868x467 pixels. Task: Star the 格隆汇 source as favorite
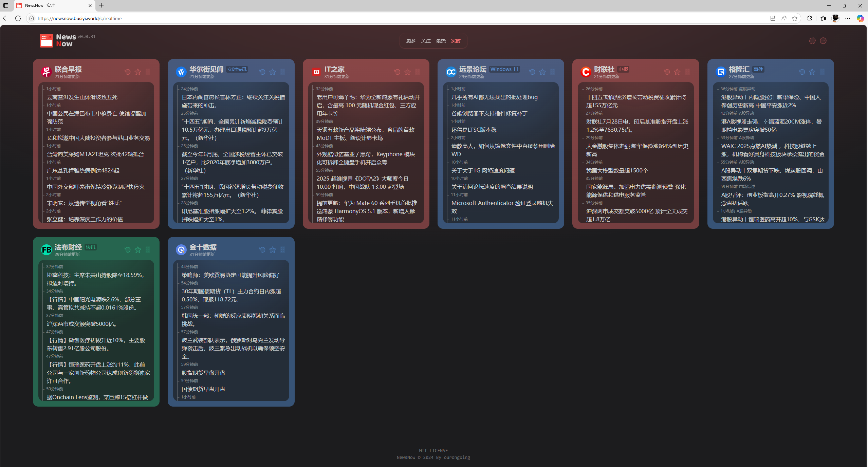click(x=812, y=72)
